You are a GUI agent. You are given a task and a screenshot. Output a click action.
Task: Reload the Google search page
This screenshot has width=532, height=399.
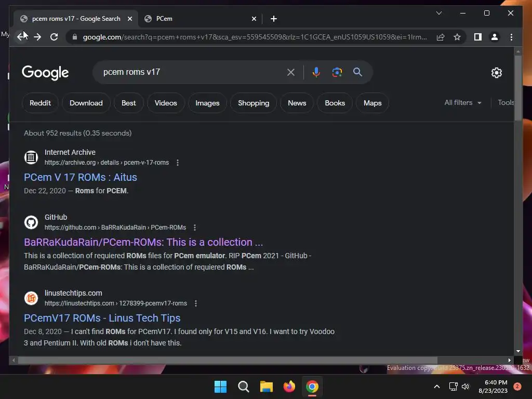point(54,37)
